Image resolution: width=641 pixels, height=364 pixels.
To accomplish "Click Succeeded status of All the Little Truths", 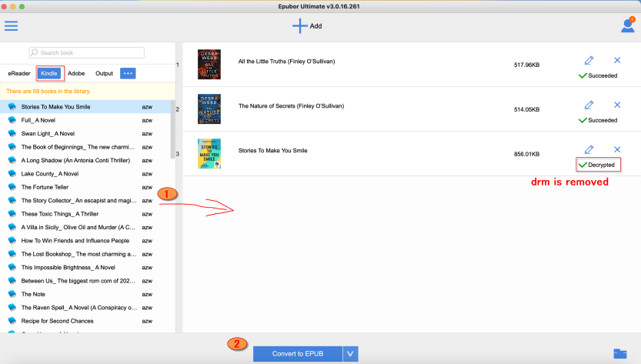I will click(598, 75).
